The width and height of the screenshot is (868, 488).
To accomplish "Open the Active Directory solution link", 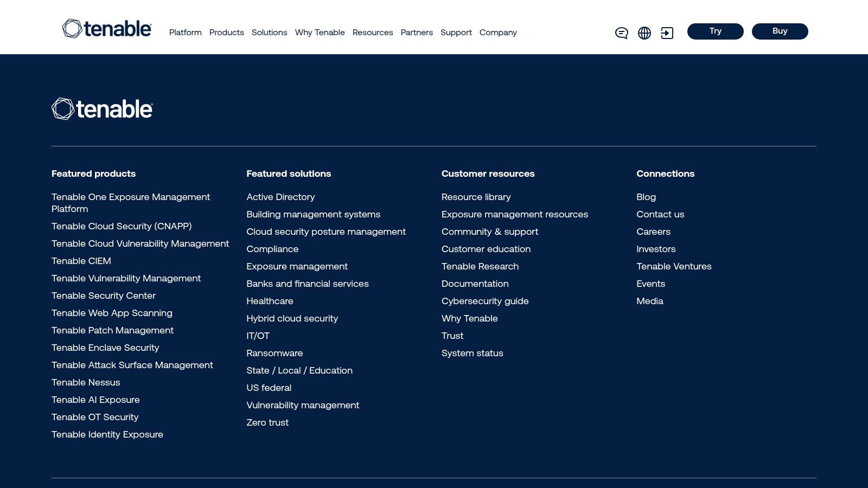I will click(280, 197).
